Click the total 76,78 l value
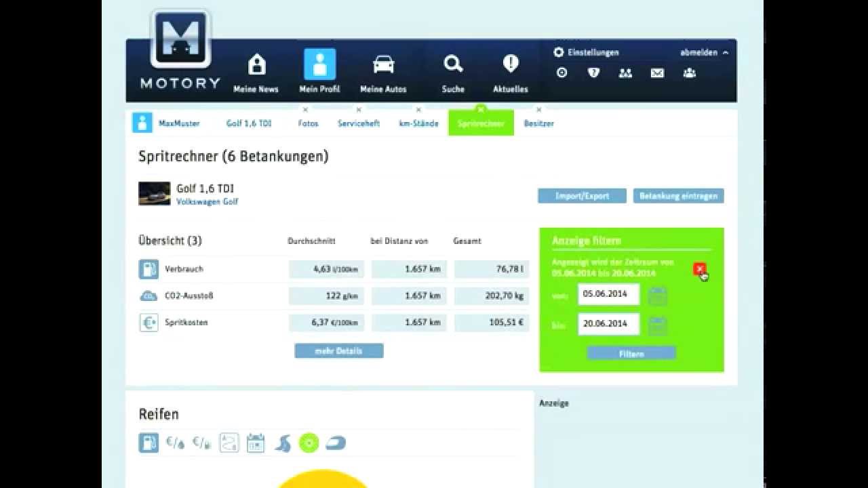The height and width of the screenshot is (488, 868). coord(492,269)
